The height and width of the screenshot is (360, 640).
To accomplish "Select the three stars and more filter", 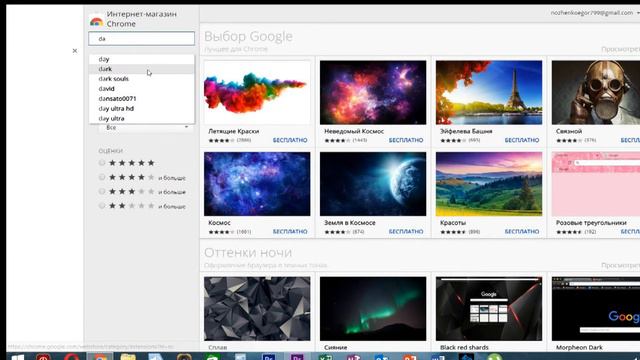I will 102,191.
